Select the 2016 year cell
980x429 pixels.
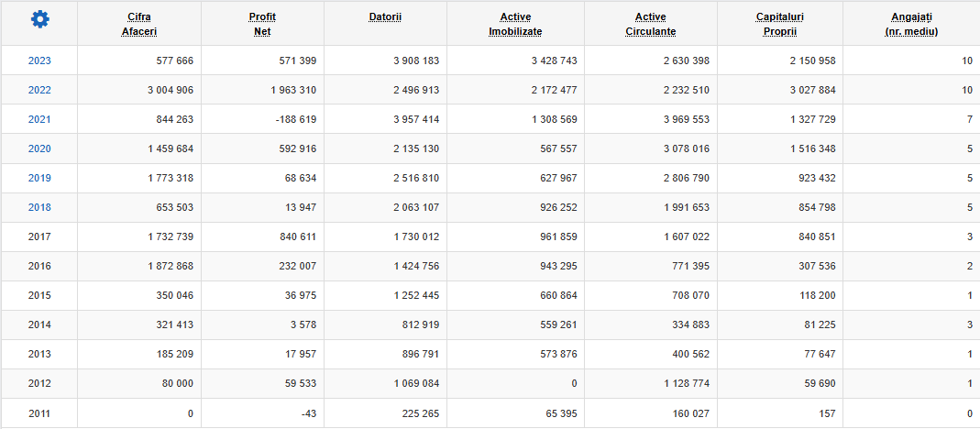point(39,267)
